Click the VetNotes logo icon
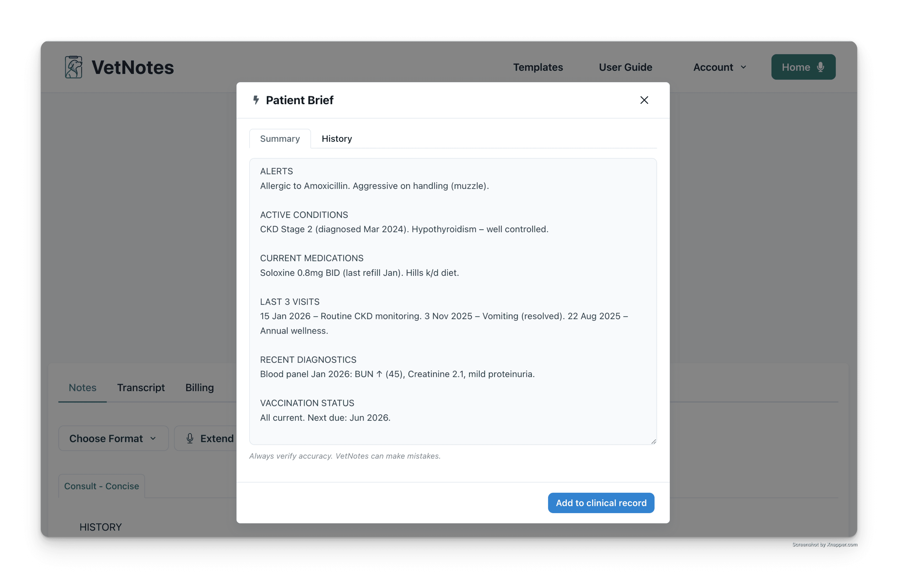Image resolution: width=898 pixels, height=588 pixels. pyautogui.click(x=74, y=67)
